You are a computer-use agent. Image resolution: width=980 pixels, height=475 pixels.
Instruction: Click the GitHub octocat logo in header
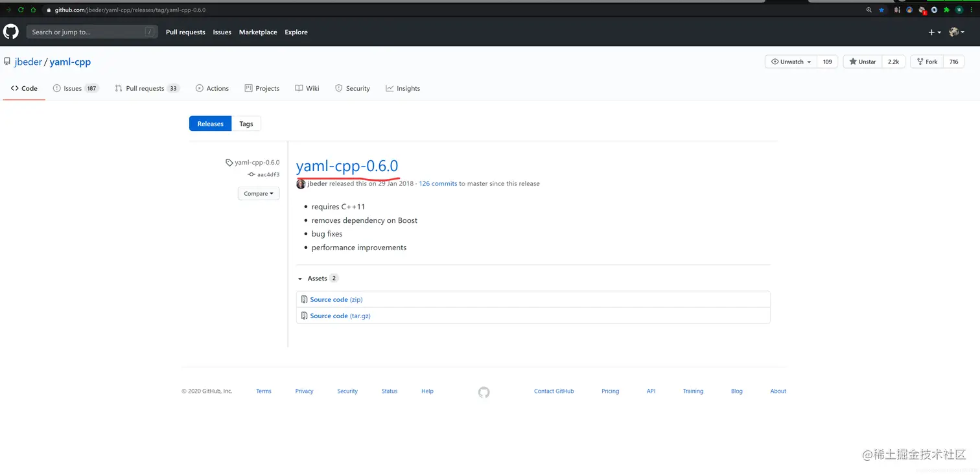click(11, 32)
